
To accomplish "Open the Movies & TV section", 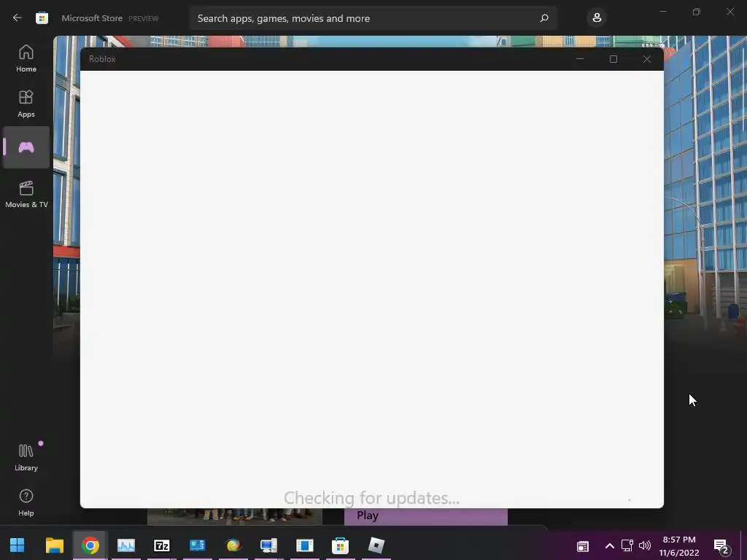I will [26, 194].
